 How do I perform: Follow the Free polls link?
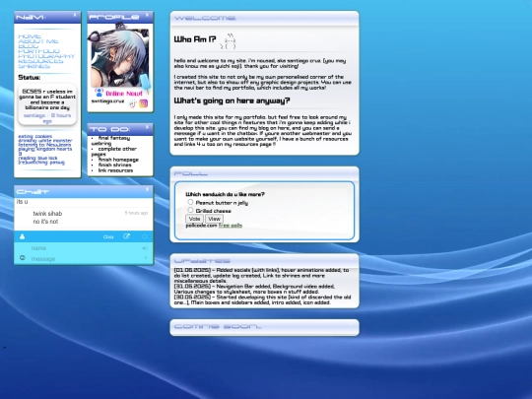(x=231, y=226)
